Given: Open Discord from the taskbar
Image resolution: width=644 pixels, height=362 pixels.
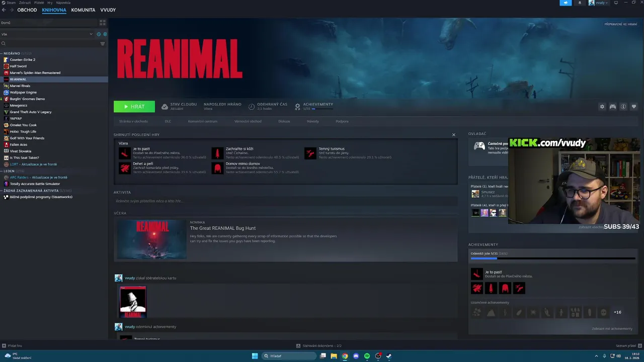Looking at the screenshot, I should coord(356,356).
